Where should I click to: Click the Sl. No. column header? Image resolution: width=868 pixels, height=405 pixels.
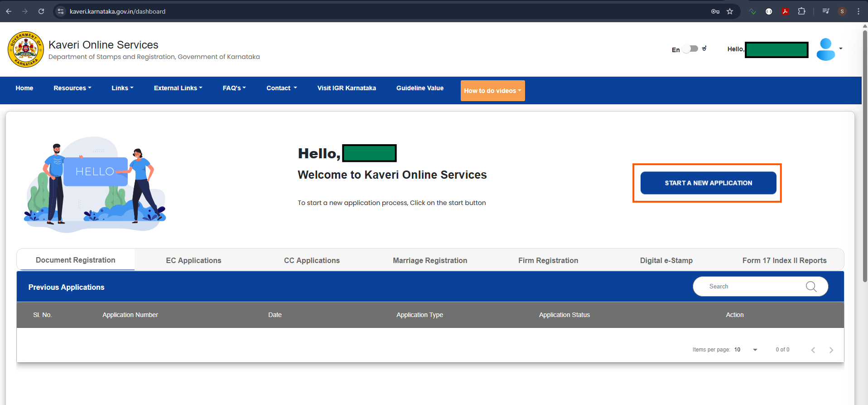[43, 315]
